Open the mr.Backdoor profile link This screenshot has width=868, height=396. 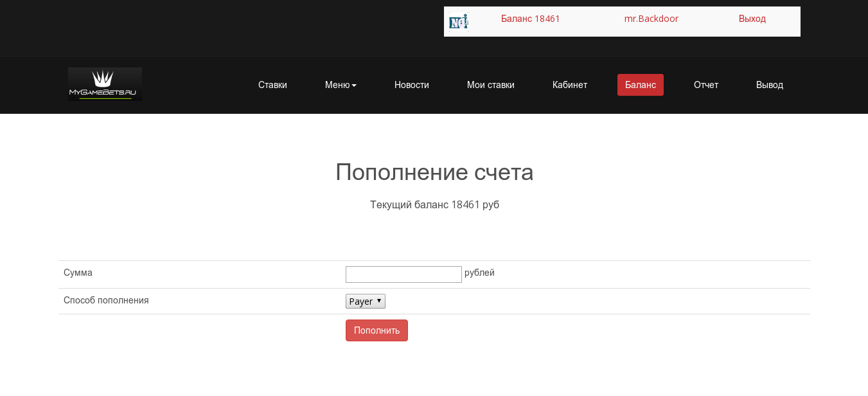coord(651,19)
